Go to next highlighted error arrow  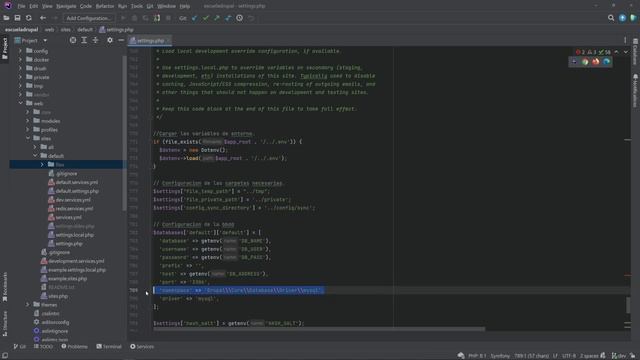pos(626,52)
